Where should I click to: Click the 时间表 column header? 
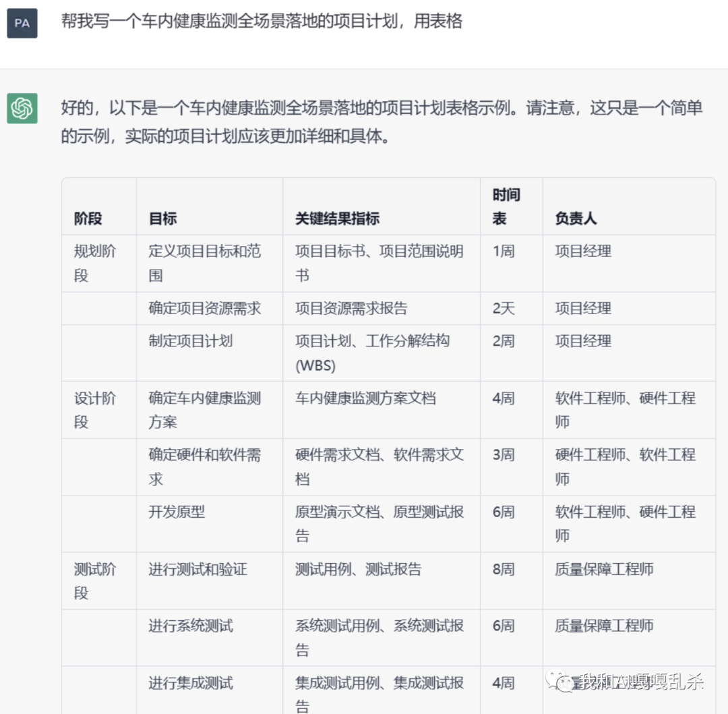coord(506,207)
